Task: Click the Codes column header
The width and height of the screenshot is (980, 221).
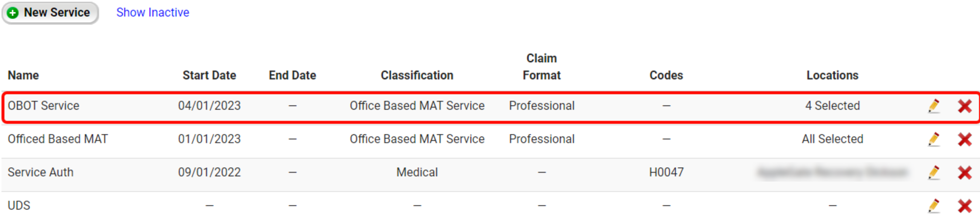Action: point(666,75)
